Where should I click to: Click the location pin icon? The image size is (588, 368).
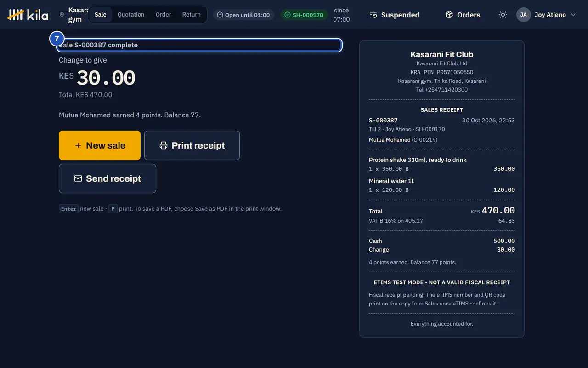[62, 15]
